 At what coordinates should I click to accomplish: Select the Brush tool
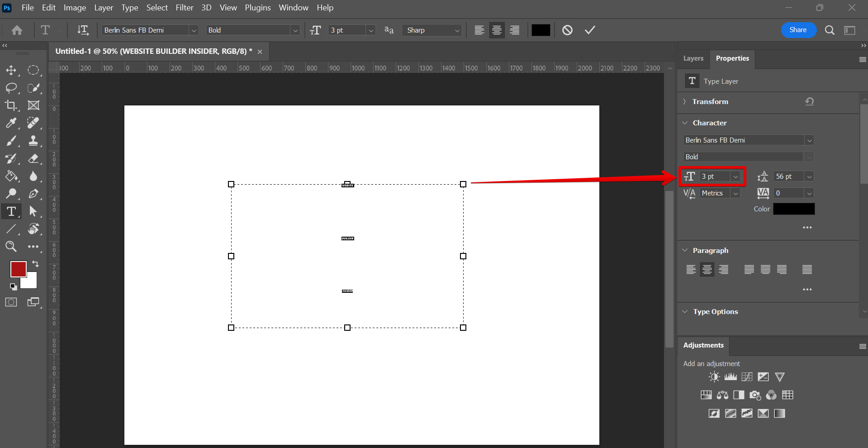pos(11,141)
